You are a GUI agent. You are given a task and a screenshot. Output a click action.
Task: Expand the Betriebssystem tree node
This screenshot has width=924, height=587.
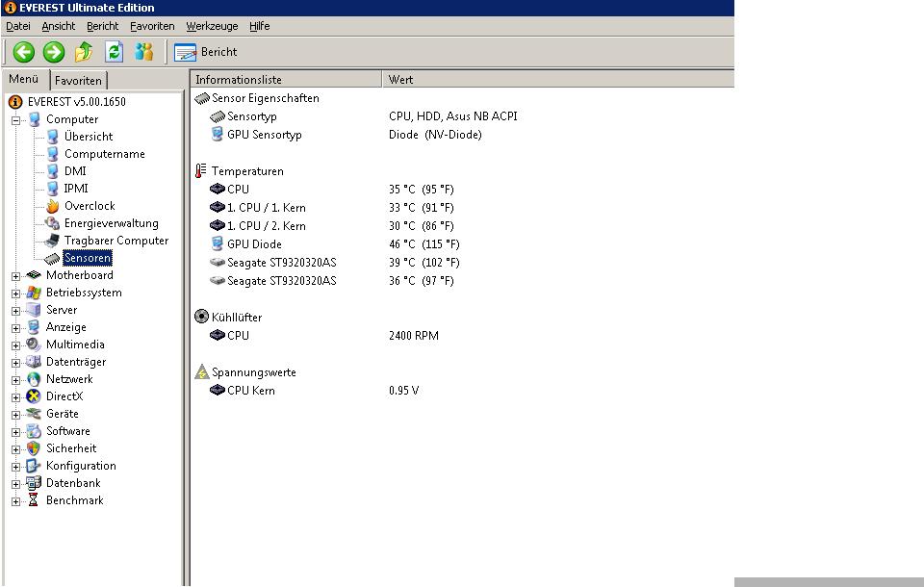click(16, 293)
